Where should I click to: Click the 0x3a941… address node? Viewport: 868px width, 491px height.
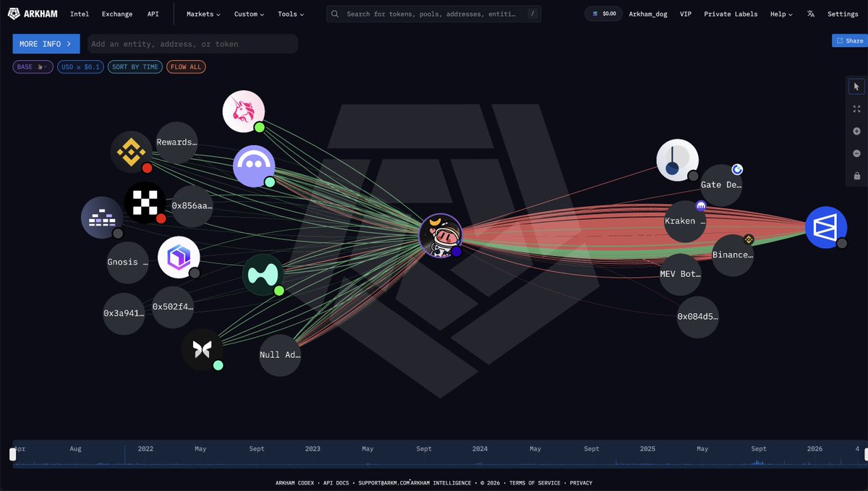tap(124, 314)
